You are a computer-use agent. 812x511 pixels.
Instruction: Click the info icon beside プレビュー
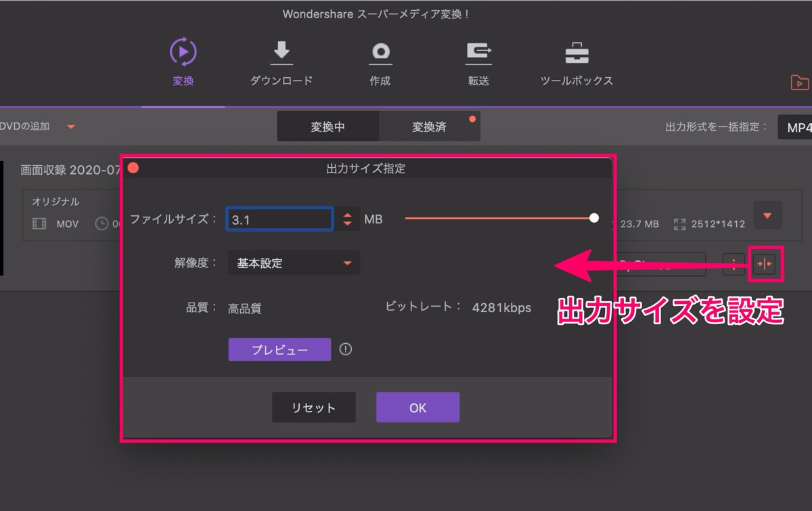[x=346, y=349]
